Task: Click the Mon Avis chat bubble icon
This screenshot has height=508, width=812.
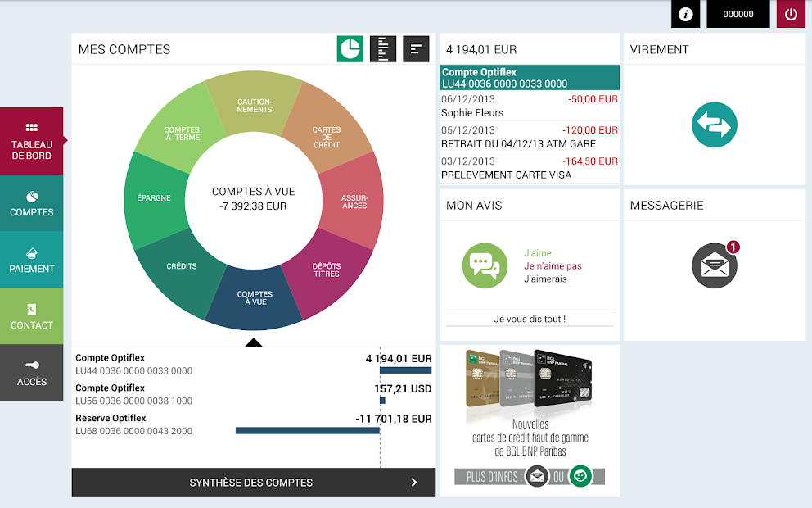Action: [x=485, y=266]
